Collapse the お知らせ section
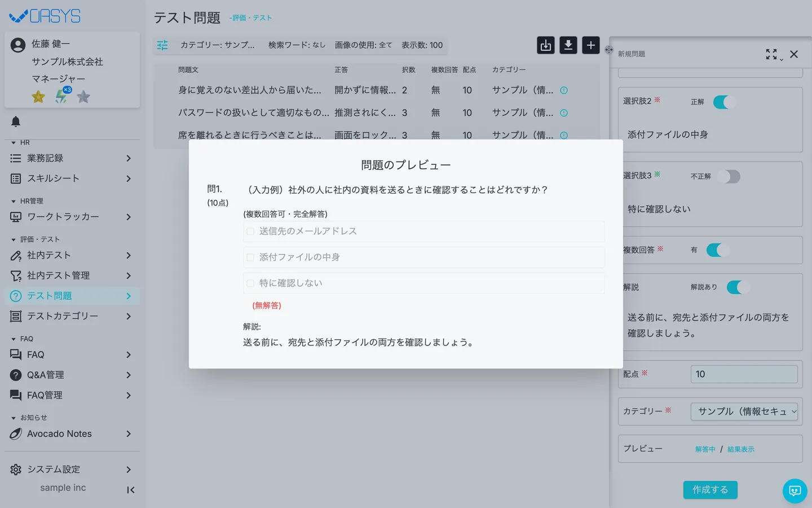Image resolution: width=812 pixels, height=508 pixels. pyautogui.click(x=29, y=418)
